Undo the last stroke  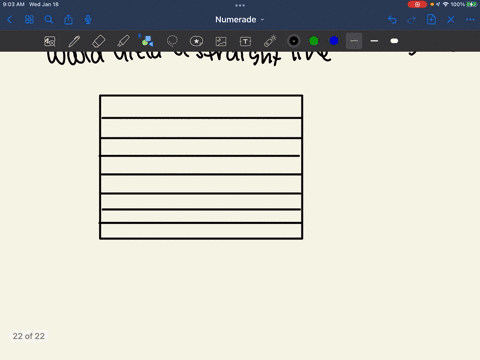coord(392,20)
